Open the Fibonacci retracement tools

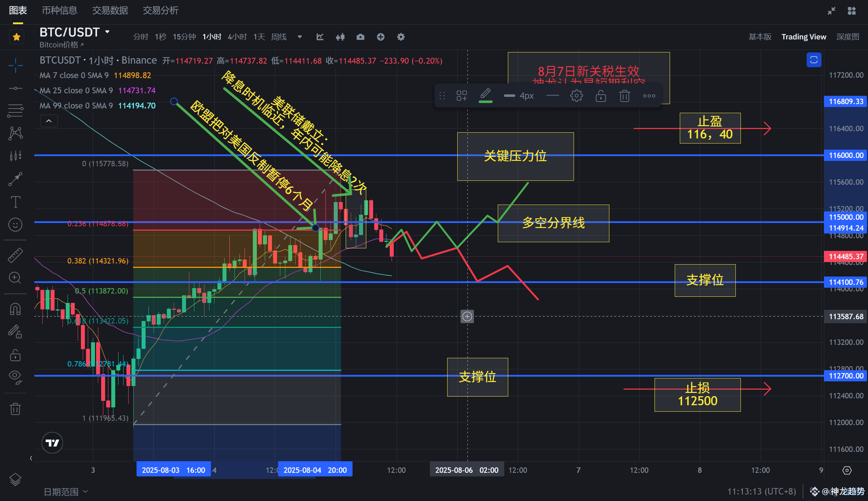pyautogui.click(x=16, y=111)
